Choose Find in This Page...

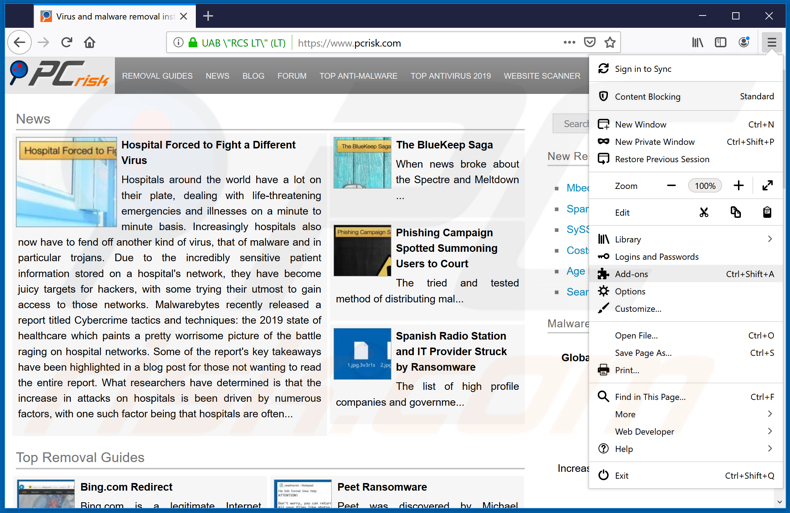pyautogui.click(x=685, y=397)
